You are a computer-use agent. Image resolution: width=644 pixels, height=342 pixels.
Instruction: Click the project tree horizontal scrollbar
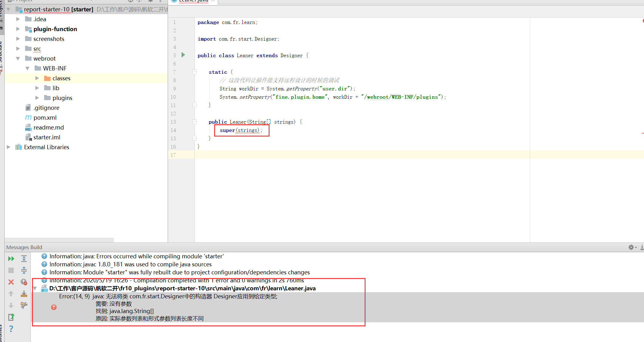pyautogui.click(x=59, y=240)
